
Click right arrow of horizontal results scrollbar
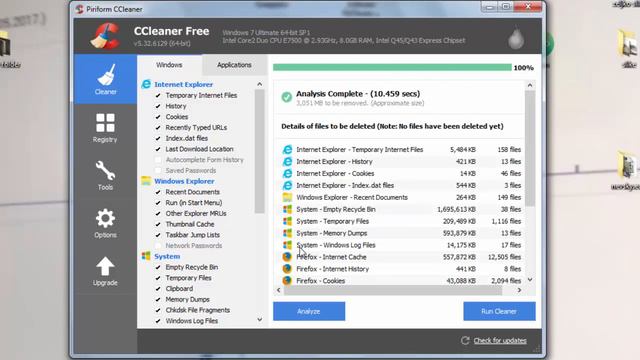click(519, 290)
